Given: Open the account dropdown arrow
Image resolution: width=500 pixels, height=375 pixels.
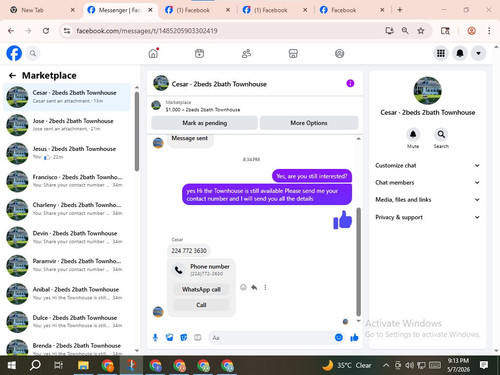Looking at the screenshot, I should coord(478,53).
